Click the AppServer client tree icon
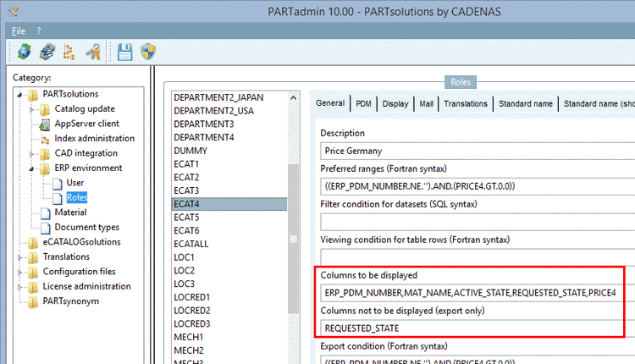635x364 pixels. coord(45,124)
